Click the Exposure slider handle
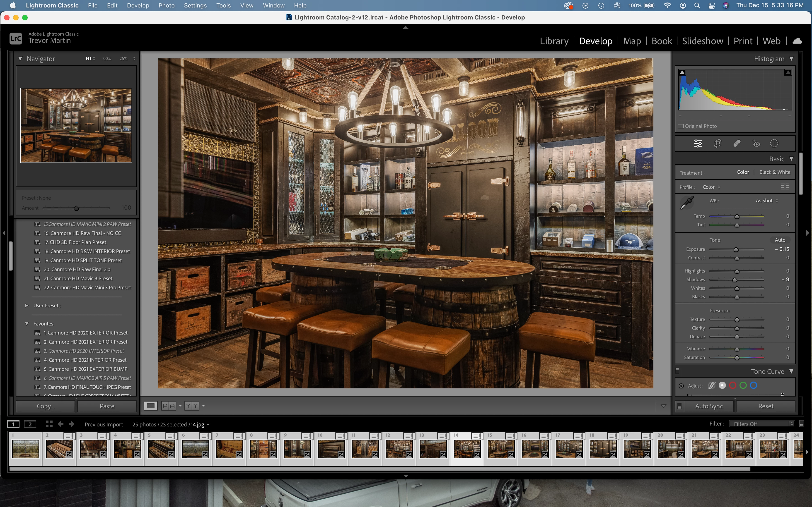 tap(736, 249)
